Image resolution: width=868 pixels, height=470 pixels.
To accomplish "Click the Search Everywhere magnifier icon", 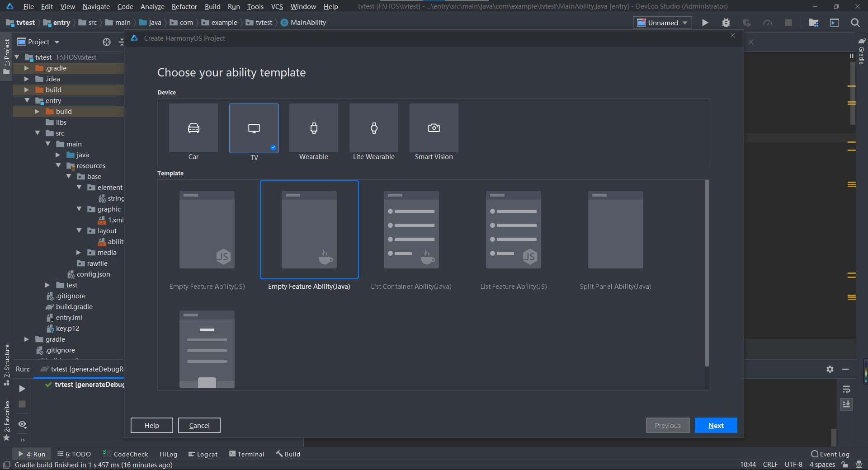I will tap(855, 23).
